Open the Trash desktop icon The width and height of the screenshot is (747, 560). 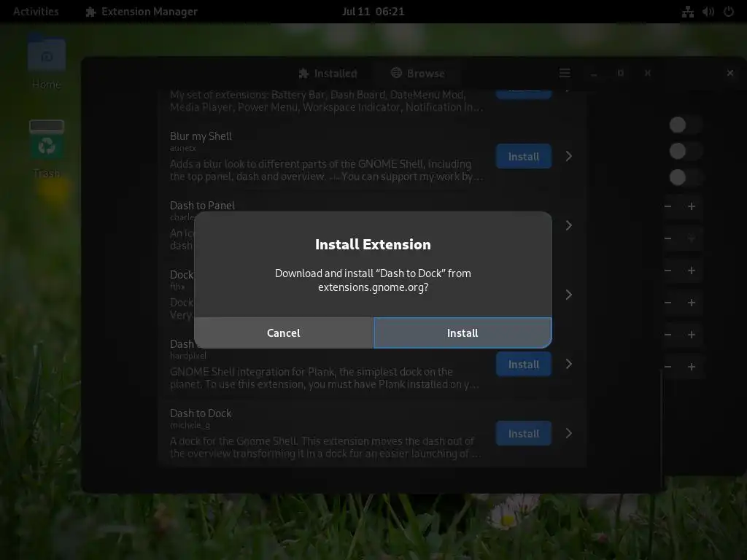[x=46, y=149]
